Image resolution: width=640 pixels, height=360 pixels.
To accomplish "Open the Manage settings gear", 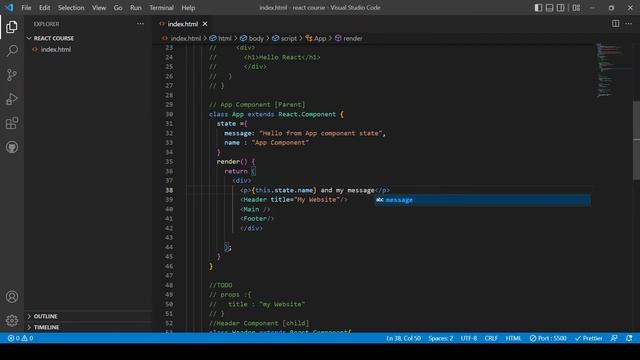I will 12,320.
